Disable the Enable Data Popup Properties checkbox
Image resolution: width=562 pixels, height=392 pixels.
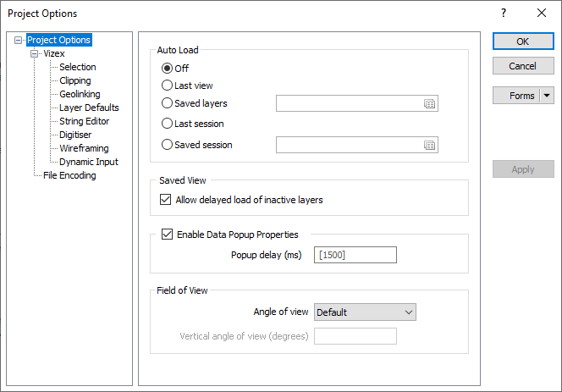coord(167,235)
